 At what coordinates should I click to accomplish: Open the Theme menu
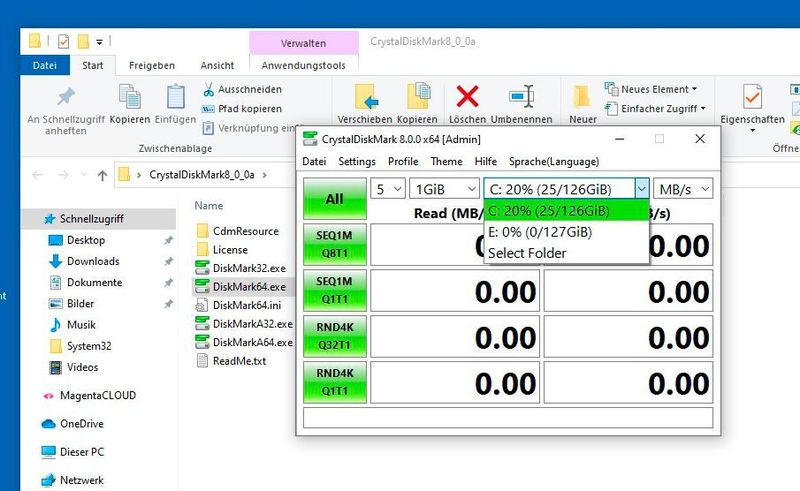pos(446,162)
